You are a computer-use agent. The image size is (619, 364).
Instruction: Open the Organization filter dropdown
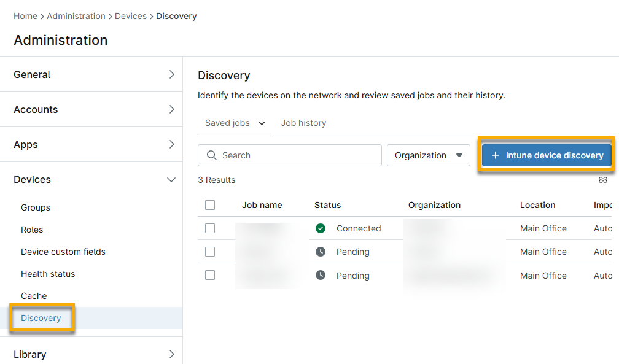coord(428,155)
